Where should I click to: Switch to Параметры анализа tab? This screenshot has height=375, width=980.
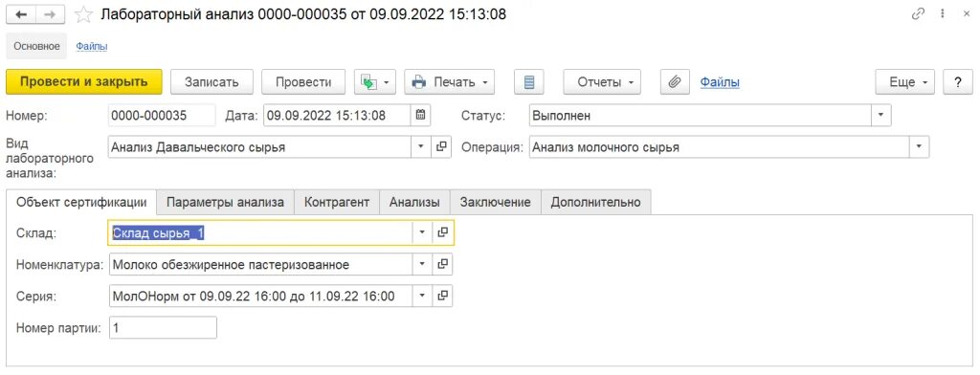click(226, 202)
